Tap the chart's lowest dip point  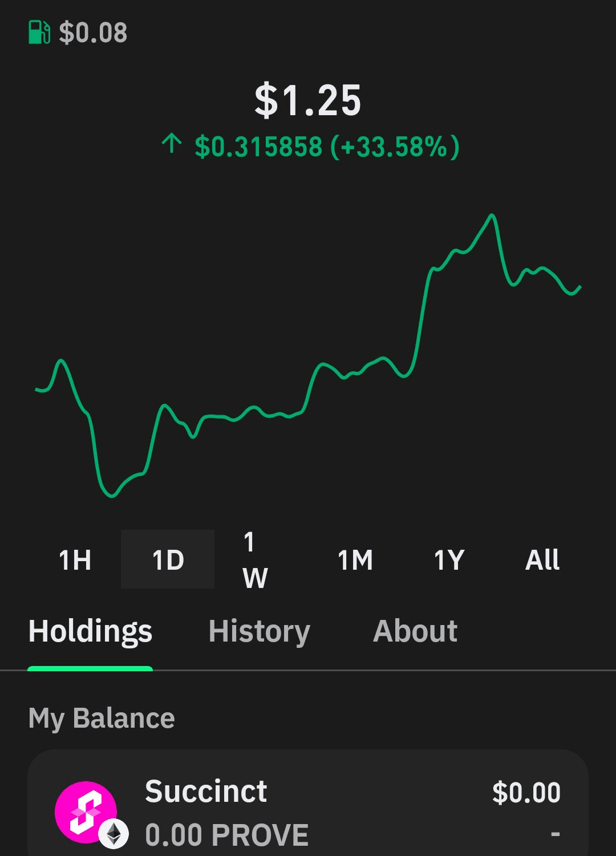[x=111, y=496]
